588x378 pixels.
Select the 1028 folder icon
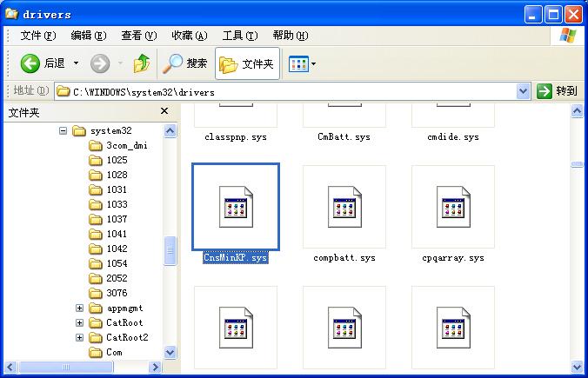coord(96,175)
